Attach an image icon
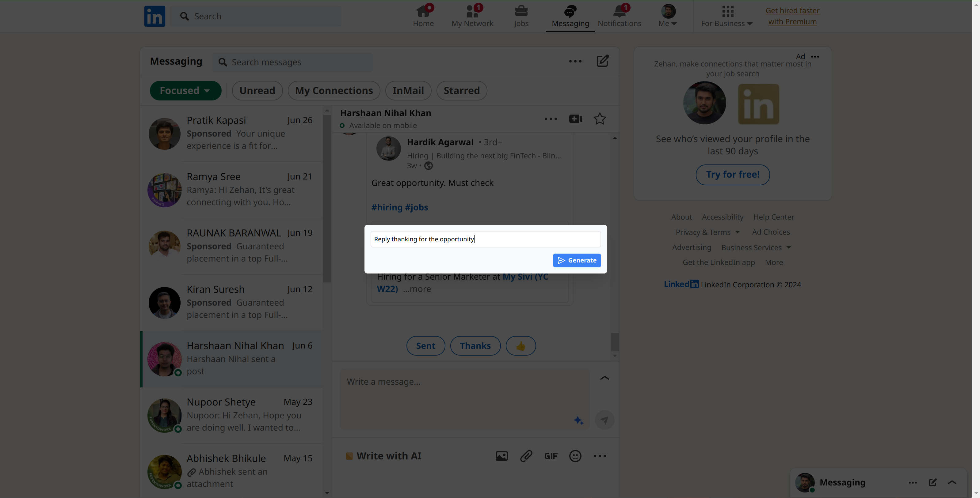The image size is (980, 498). pos(502,456)
